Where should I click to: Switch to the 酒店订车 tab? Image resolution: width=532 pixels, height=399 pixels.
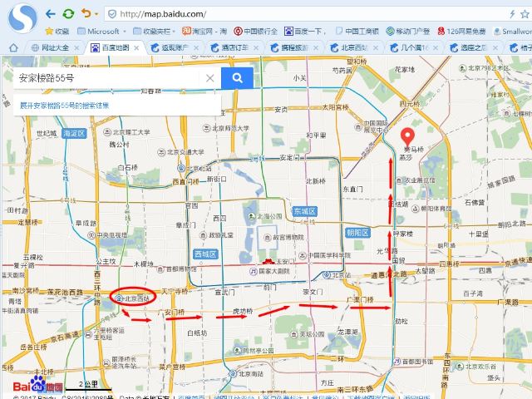tap(234, 48)
